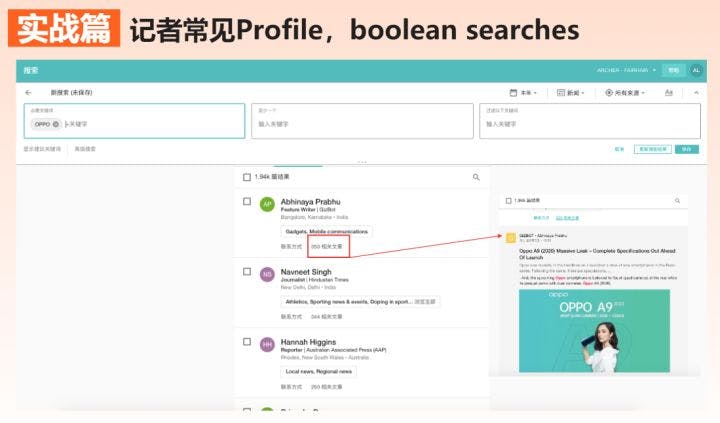Focus the middle keyword input field
This screenshot has height=423, width=720.
pyautogui.click(x=362, y=121)
